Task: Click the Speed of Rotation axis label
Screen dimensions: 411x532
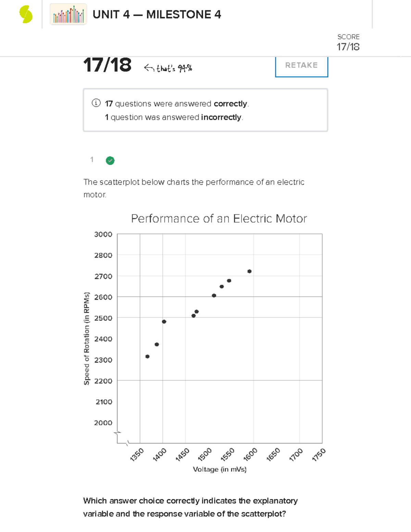Action: (x=87, y=338)
